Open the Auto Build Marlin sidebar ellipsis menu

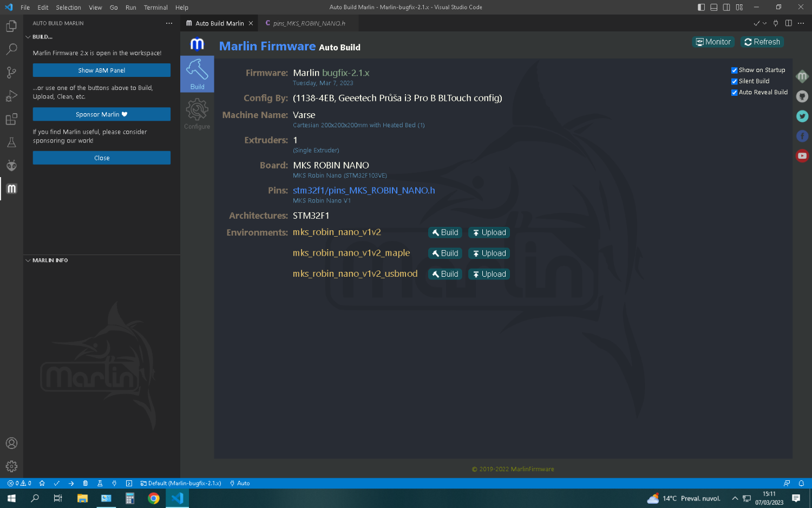[169, 23]
